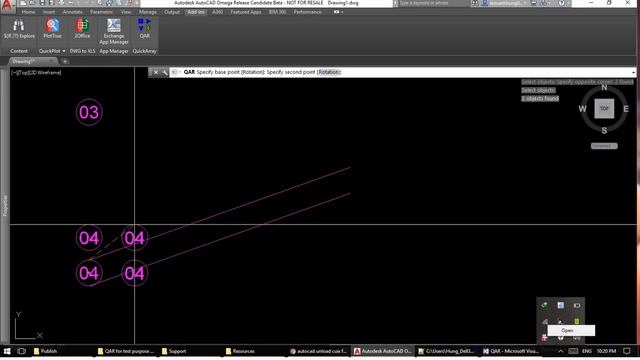This screenshot has height=360, width=640.
Task: Open the Action Center notifications icon
Action: pos(627,351)
